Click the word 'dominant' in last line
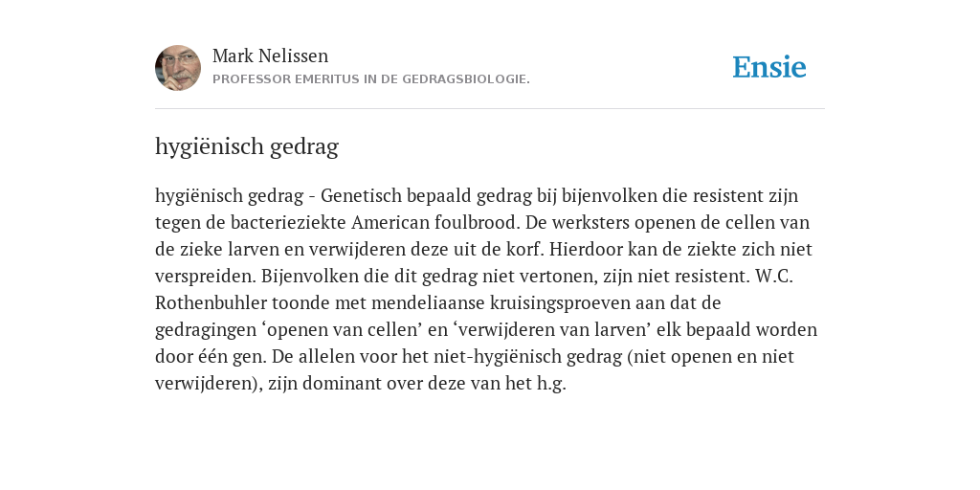Image resolution: width=980 pixels, height=490 pixels. coord(344,384)
